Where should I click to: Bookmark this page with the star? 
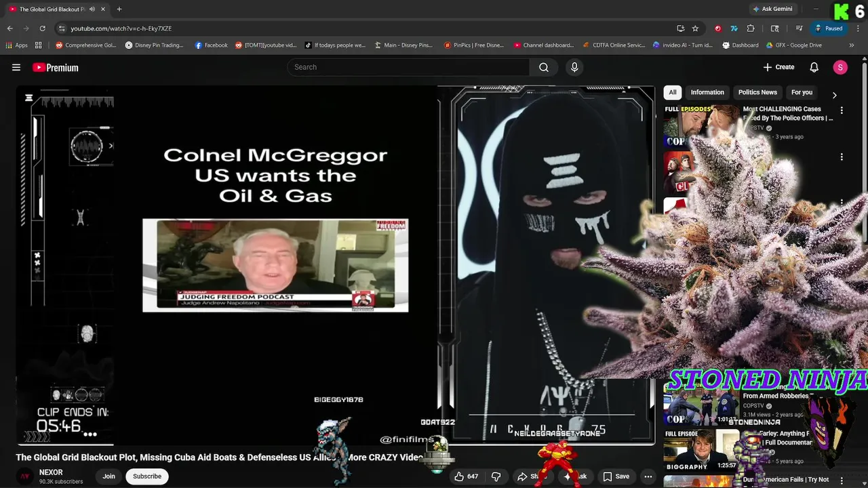[x=695, y=28]
